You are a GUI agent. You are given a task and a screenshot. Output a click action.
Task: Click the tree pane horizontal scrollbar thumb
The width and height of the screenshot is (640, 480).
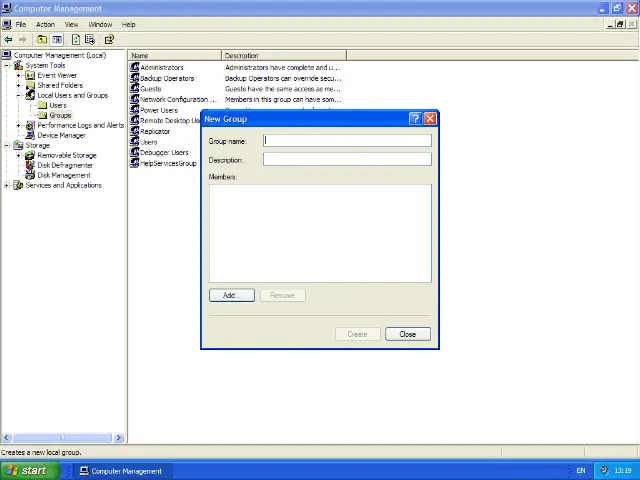(x=62, y=438)
